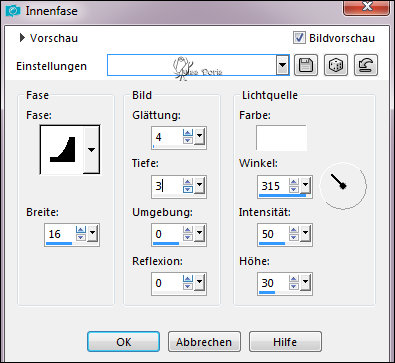This screenshot has width=395, height=363.
Task: Increase Breite value with up arrow
Action: click(x=81, y=229)
